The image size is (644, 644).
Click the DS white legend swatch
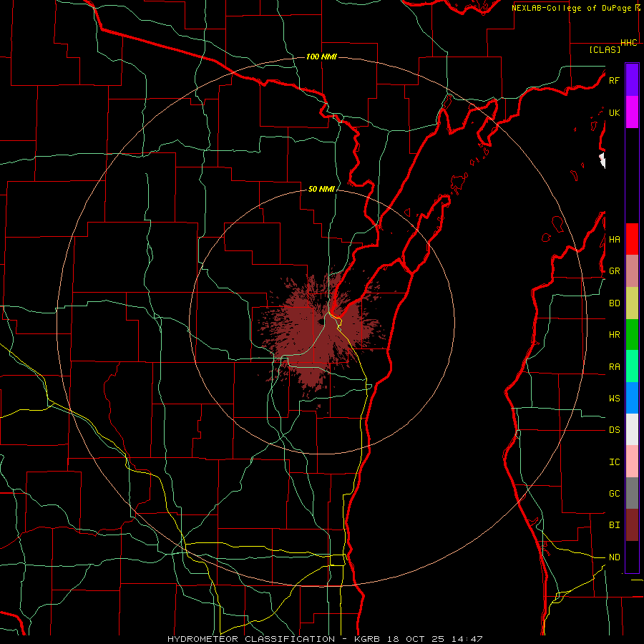tap(632, 429)
